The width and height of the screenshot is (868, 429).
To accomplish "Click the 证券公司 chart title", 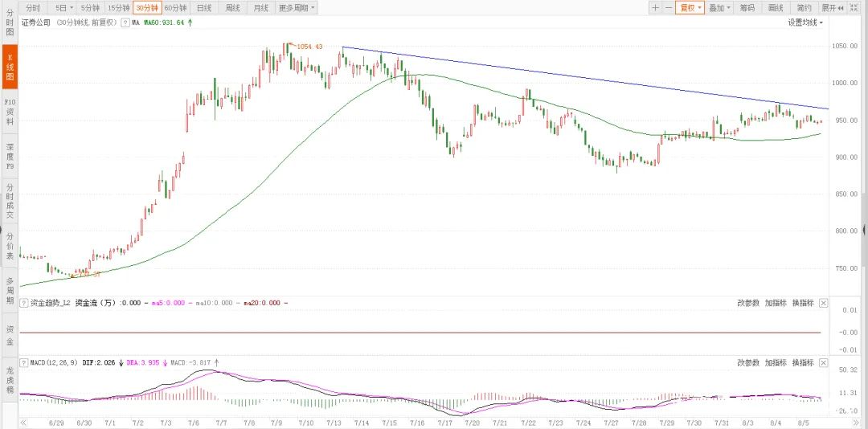I will pos(36,22).
